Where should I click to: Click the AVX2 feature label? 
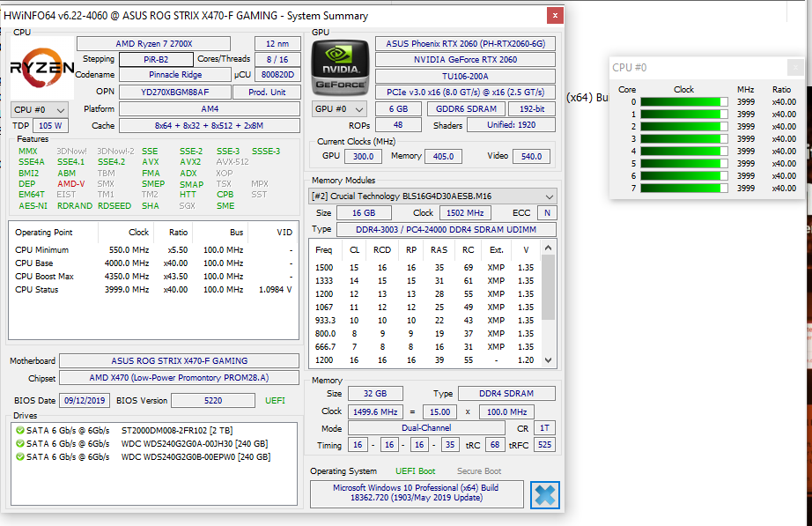pyautogui.click(x=190, y=162)
